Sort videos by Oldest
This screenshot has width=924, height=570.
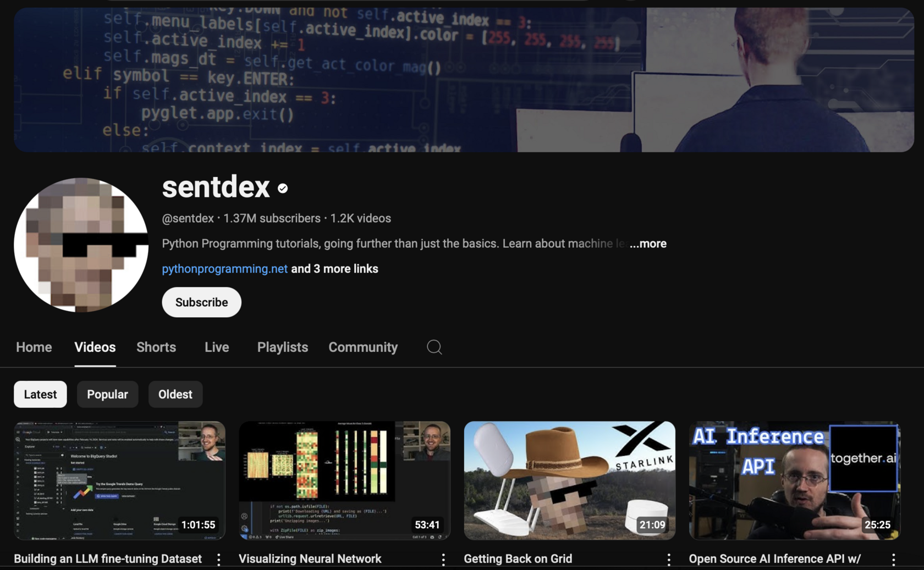pyautogui.click(x=175, y=394)
